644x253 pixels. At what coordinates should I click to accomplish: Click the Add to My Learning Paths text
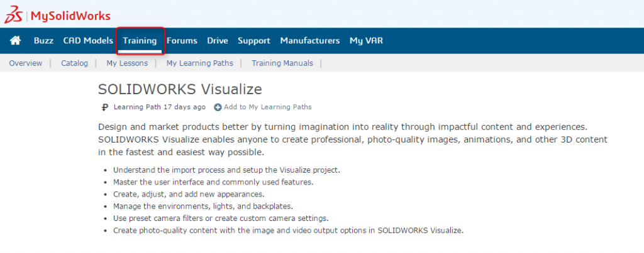[x=267, y=107]
